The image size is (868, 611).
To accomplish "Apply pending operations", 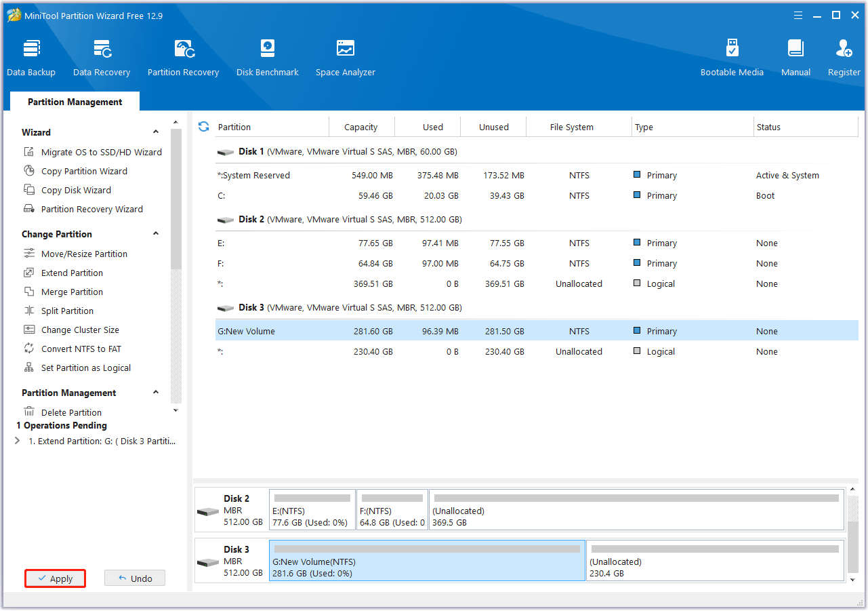I will (x=56, y=578).
